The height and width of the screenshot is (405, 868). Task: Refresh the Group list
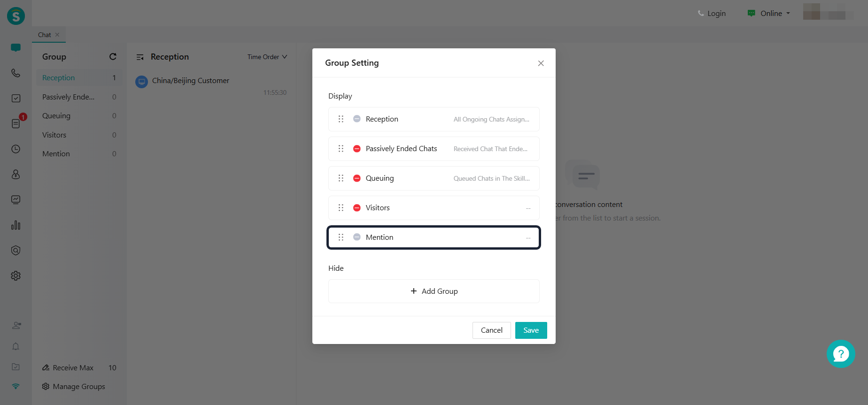click(x=113, y=57)
